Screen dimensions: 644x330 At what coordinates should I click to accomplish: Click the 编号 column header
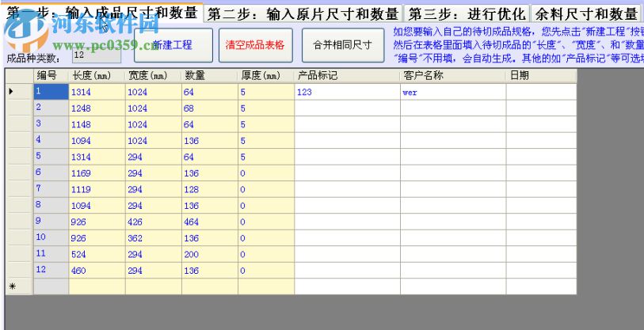[x=51, y=75]
